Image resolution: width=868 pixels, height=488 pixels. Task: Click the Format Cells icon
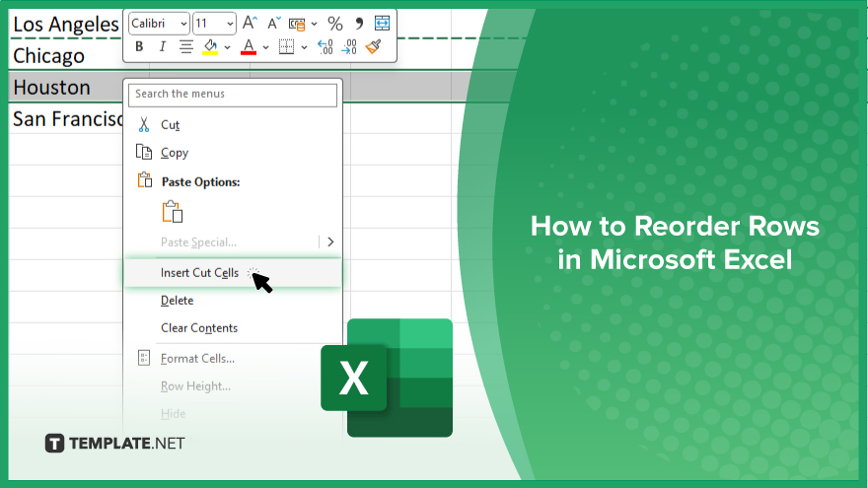click(144, 358)
